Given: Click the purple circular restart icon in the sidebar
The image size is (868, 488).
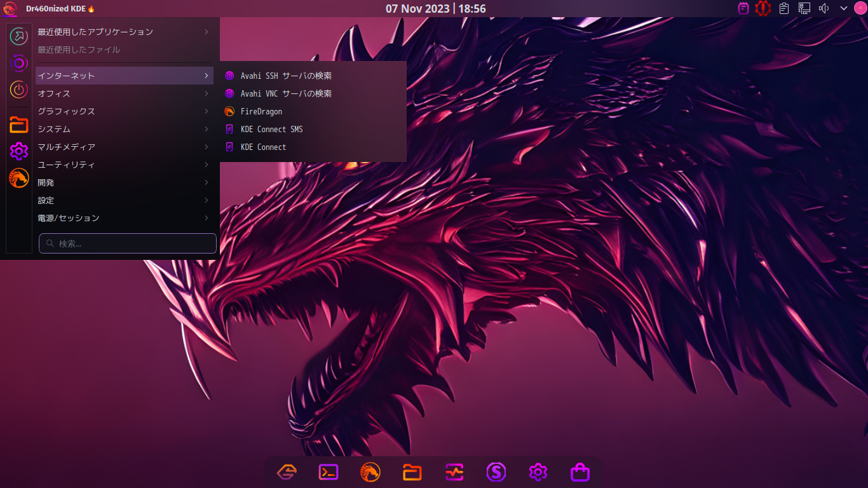Looking at the screenshot, I should [x=19, y=63].
